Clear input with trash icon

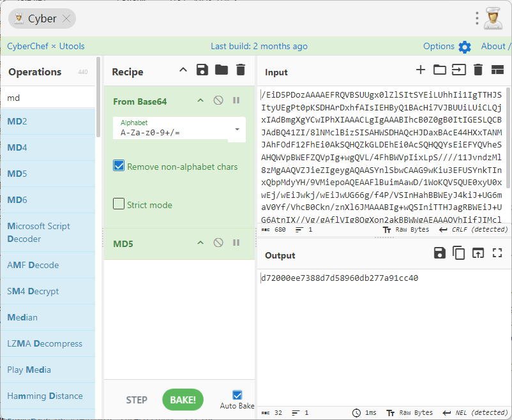[x=478, y=70]
